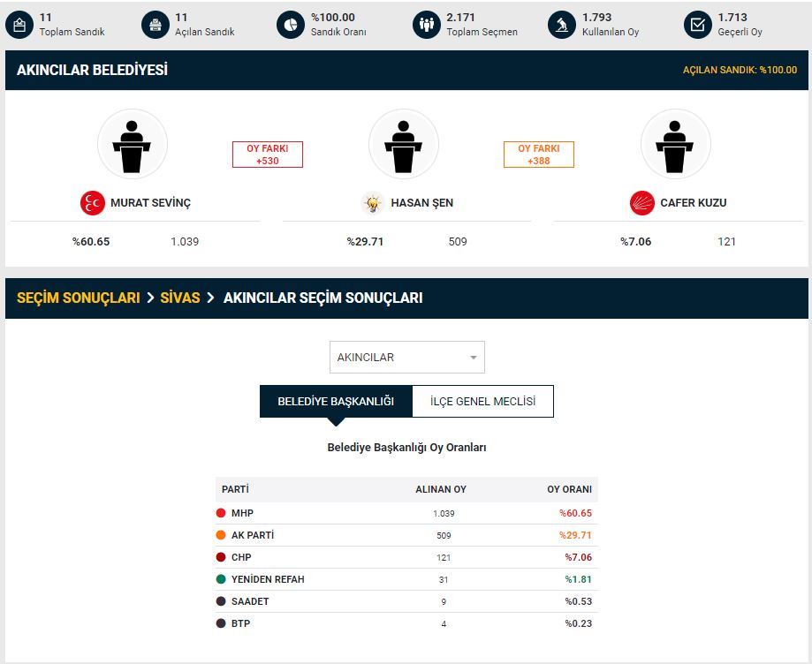Click the AK Parti bulb logo beside Hasan Şen
The width and height of the screenshot is (812, 664).
coord(373,203)
